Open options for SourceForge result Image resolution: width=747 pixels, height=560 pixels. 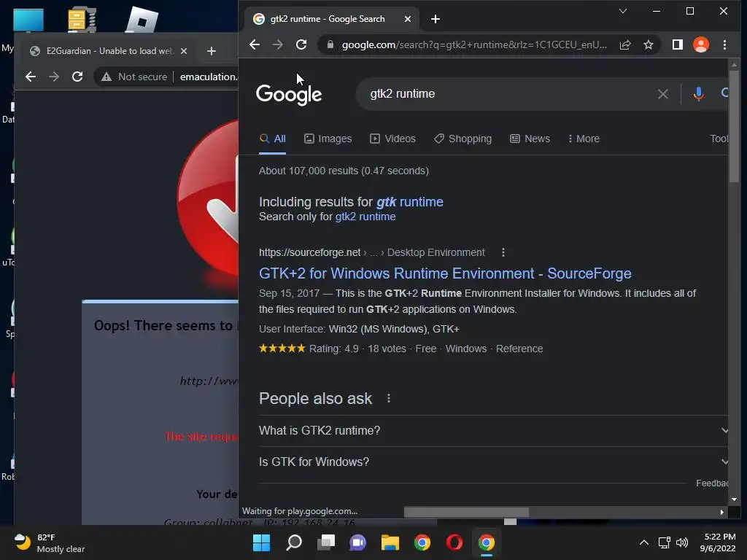pos(503,252)
